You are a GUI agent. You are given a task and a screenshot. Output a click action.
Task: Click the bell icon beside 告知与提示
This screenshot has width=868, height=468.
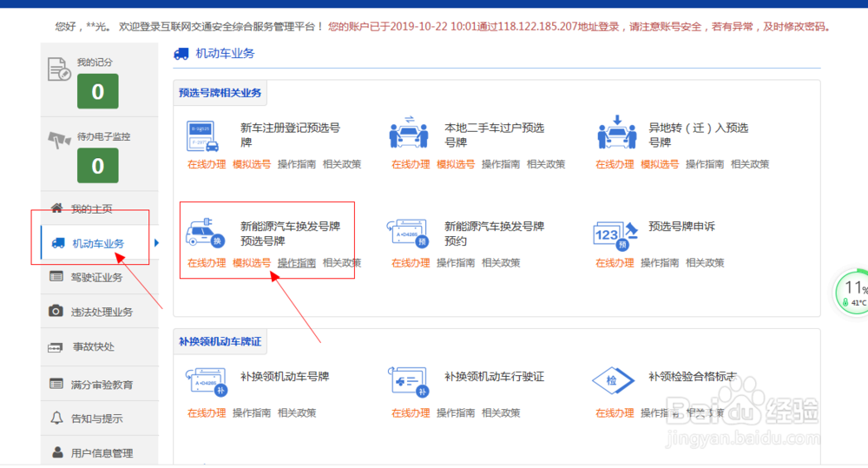click(x=56, y=418)
